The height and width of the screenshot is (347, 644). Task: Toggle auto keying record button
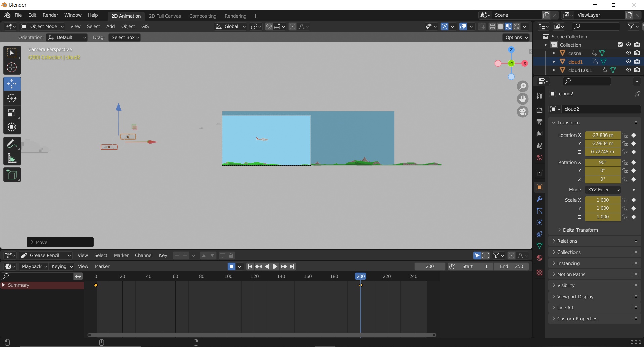(x=231, y=266)
